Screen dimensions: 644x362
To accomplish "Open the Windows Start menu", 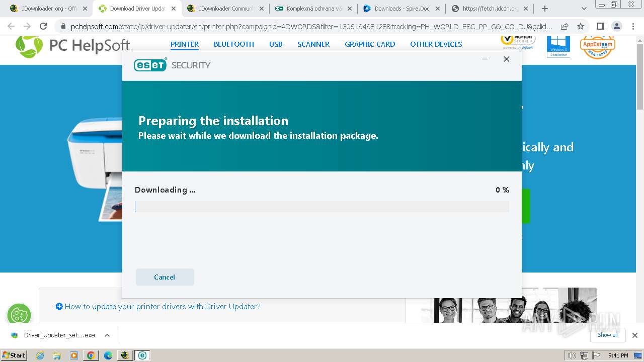I will (14, 355).
